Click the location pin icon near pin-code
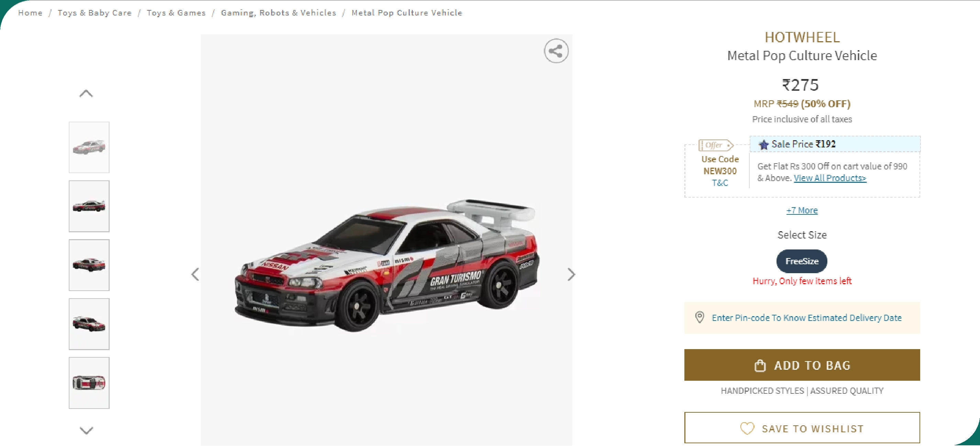Screen dimensions: 980x446 point(699,317)
